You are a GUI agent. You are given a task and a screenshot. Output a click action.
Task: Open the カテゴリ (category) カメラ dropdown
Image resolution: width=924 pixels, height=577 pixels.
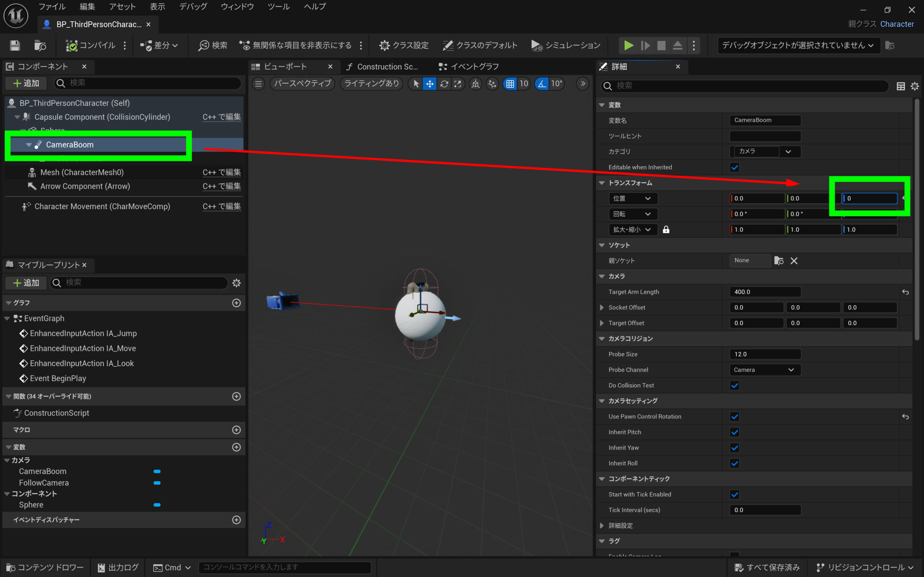788,151
